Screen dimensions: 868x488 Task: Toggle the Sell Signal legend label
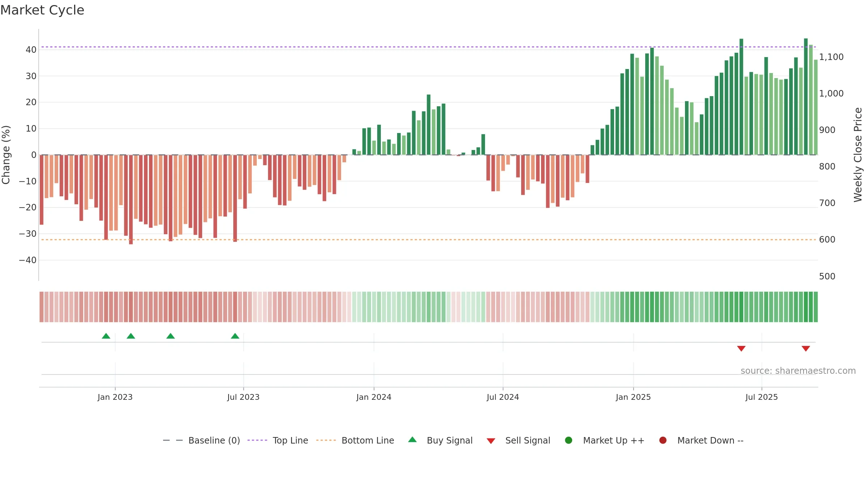(x=528, y=441)
